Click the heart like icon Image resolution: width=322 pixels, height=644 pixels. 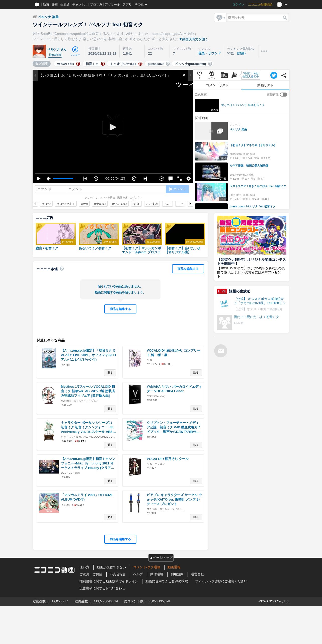pyautogui.click(x=200, y=74)
